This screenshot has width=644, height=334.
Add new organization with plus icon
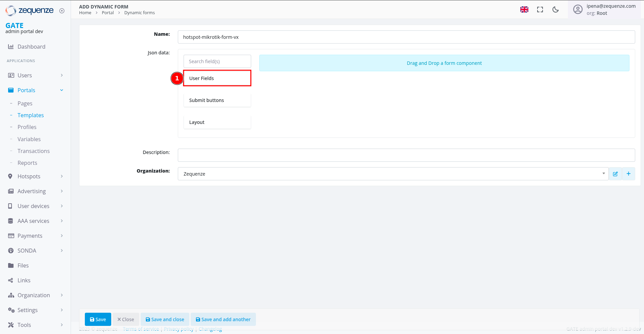(628, 174)
